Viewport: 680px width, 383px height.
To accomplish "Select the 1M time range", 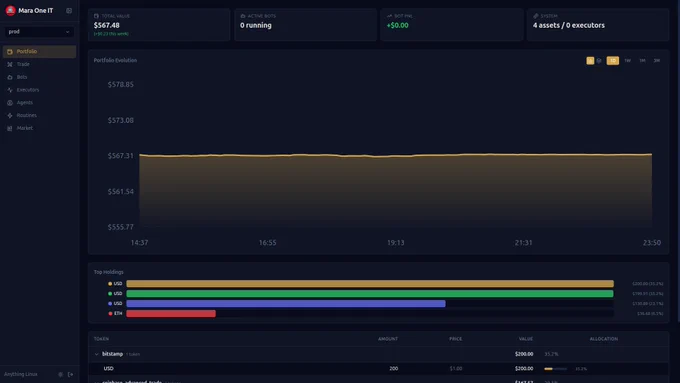I will click(x=642, y=61).
